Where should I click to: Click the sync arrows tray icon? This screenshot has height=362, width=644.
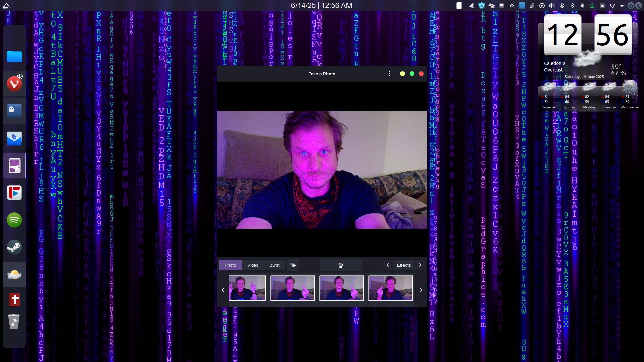click(512, 6)
